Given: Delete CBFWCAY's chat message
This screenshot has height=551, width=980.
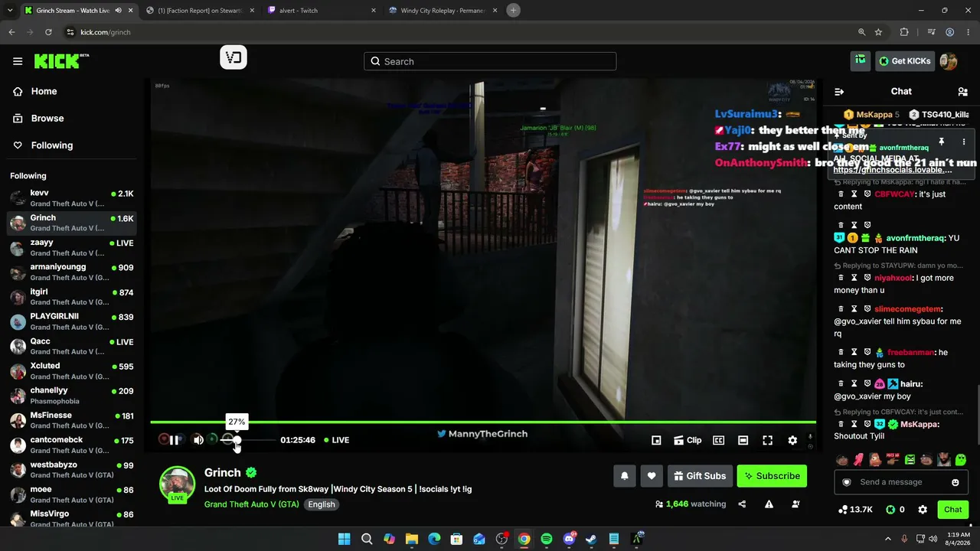Looking at the screenshot, I should coord(841,194).
